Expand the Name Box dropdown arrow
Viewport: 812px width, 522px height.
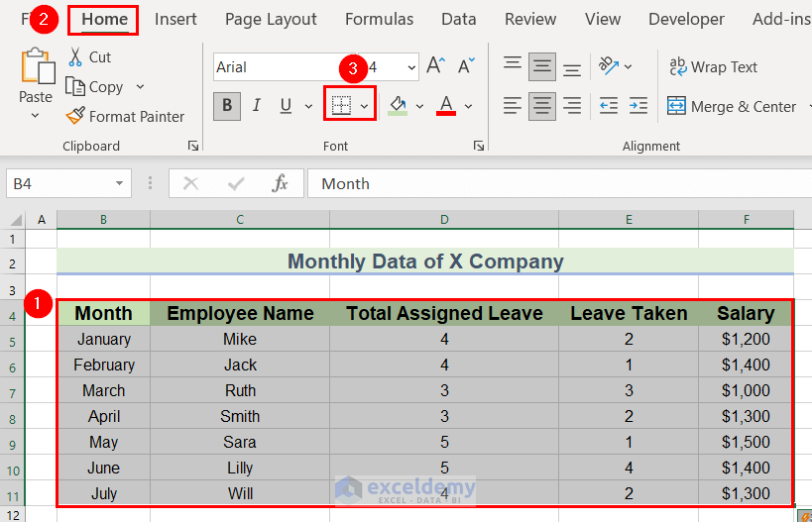pos(120,183)
